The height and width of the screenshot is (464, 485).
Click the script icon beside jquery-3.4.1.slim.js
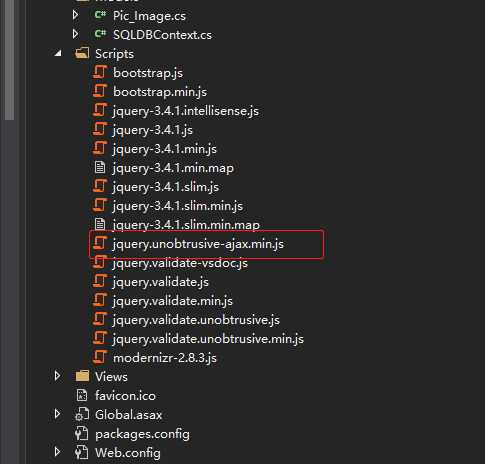(x=100, y=186)
